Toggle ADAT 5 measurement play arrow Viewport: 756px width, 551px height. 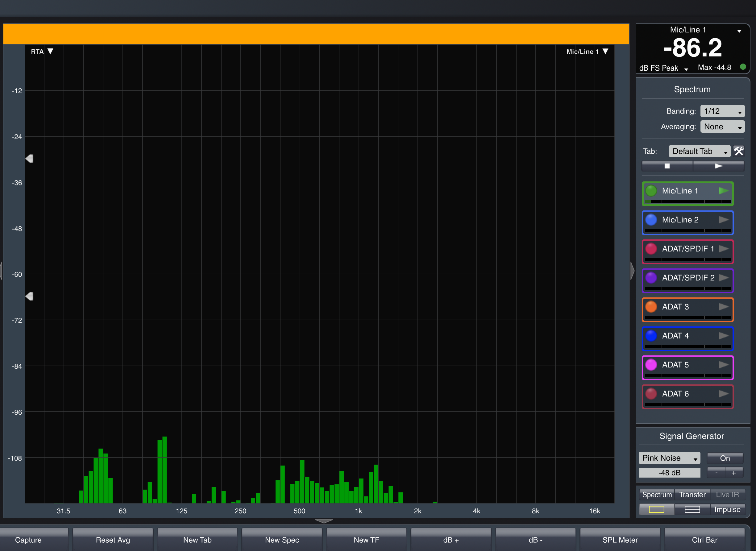723,365
